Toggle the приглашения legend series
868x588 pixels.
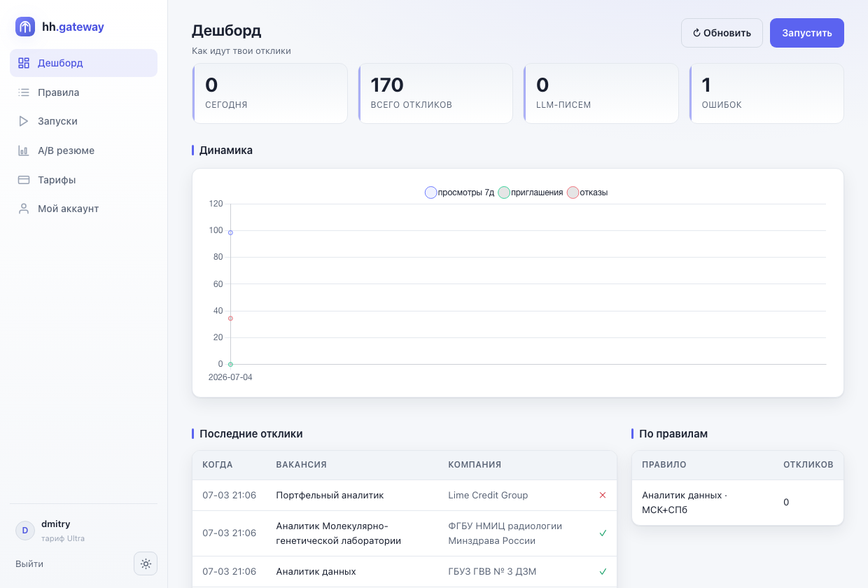point(531,192)
